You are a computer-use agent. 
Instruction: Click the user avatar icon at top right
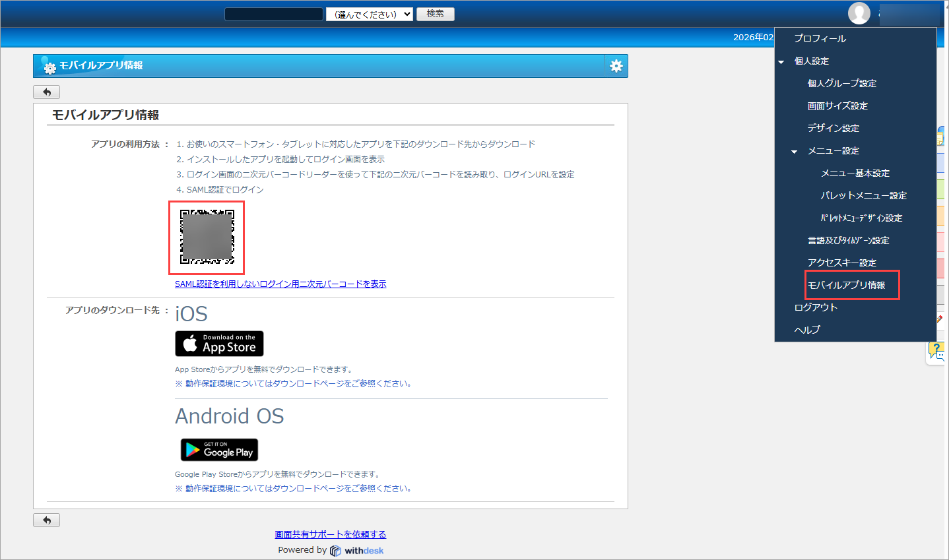click(x=859, y=13)
